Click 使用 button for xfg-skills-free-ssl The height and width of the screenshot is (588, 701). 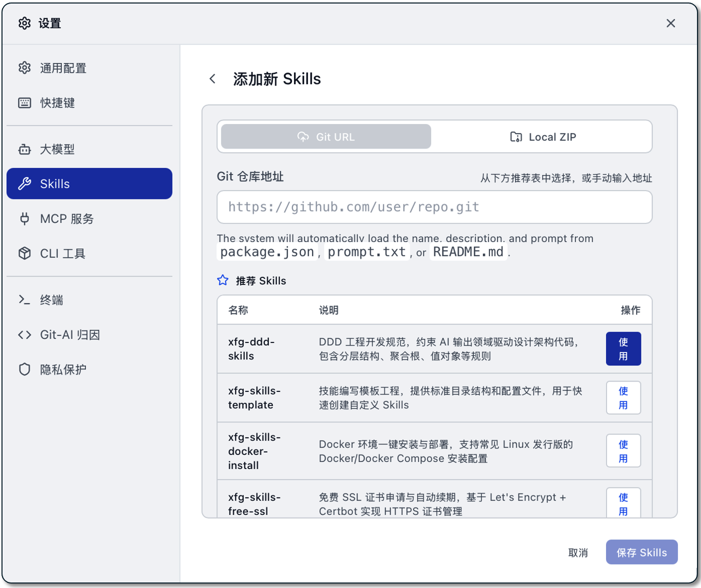coord(623,503)
